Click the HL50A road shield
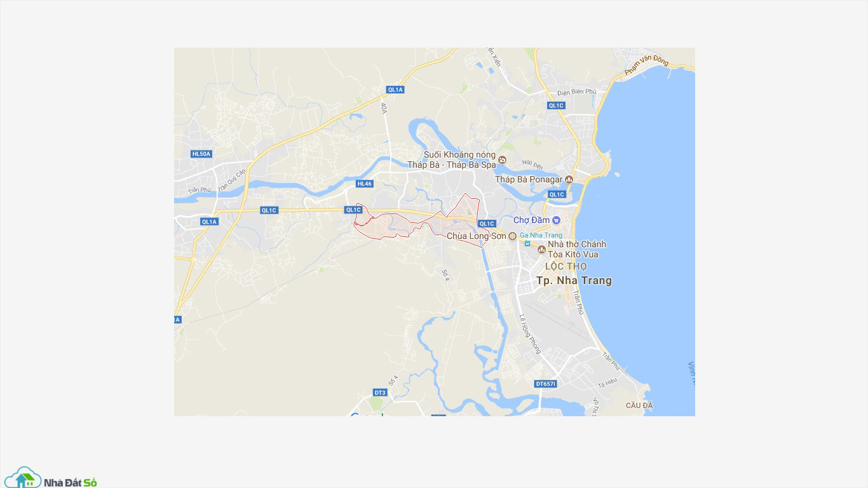This screenshot has height=488, width=868. [x=201, y=154]
